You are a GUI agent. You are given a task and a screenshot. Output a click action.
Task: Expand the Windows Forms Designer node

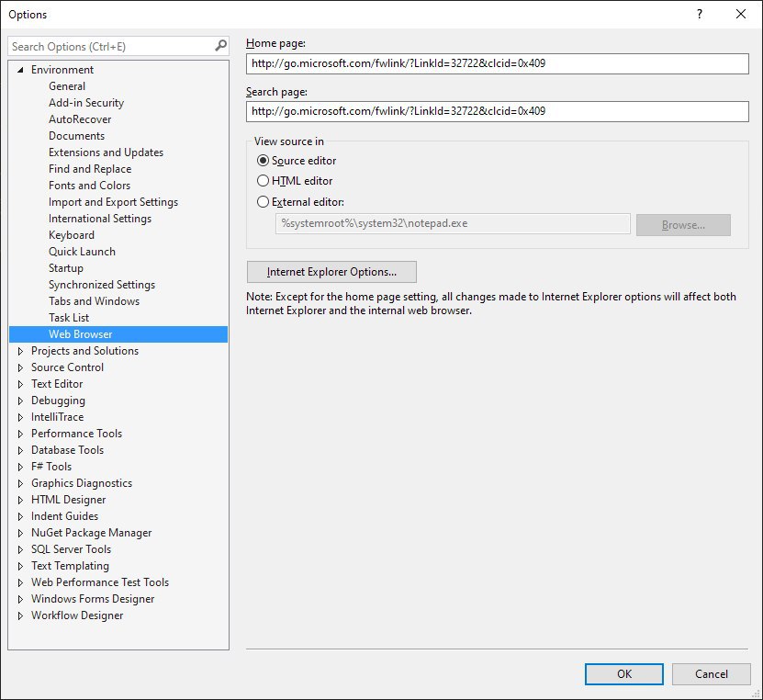tap(20, 599)
